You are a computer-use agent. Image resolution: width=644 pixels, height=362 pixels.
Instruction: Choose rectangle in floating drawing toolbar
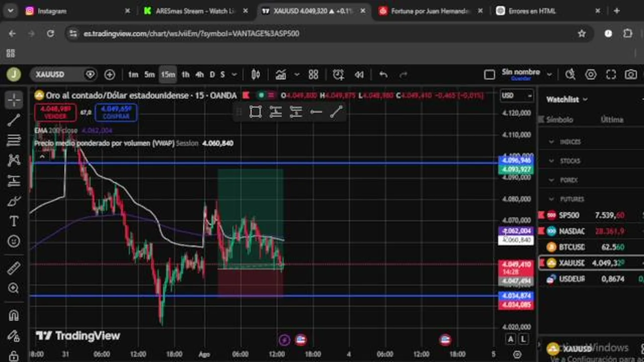[256, 112]
